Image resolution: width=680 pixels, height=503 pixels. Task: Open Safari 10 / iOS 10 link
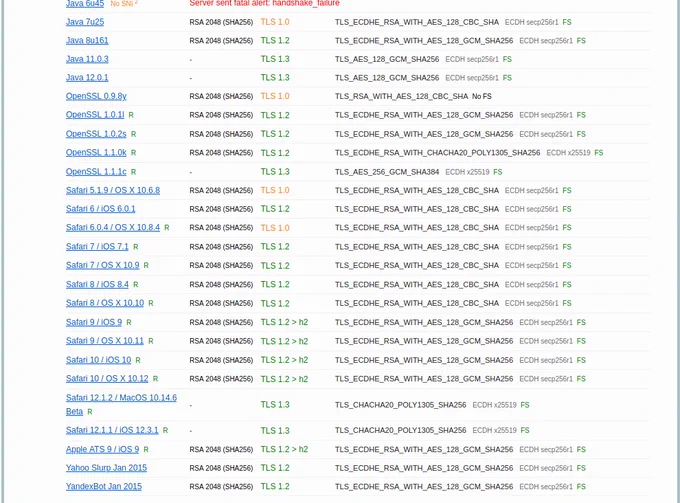(98, 360)
